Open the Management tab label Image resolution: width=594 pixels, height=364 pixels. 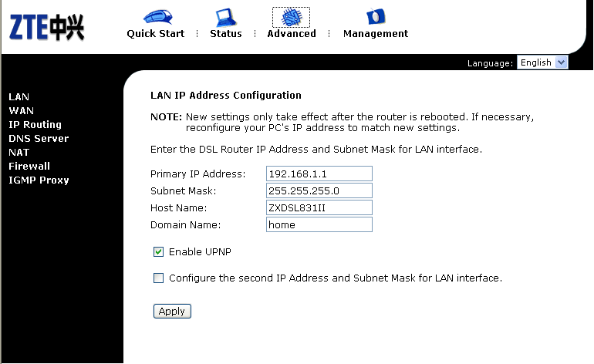[x=376, y=34]
